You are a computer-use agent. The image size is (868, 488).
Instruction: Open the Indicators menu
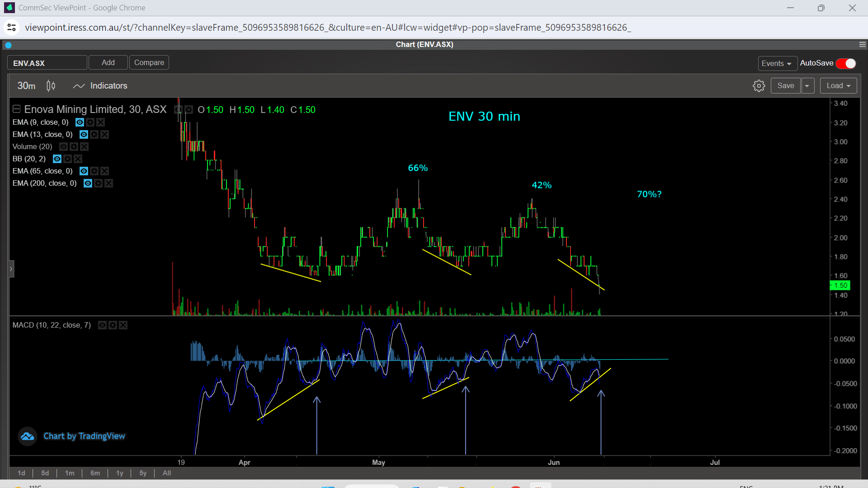(x=100, y=86)
